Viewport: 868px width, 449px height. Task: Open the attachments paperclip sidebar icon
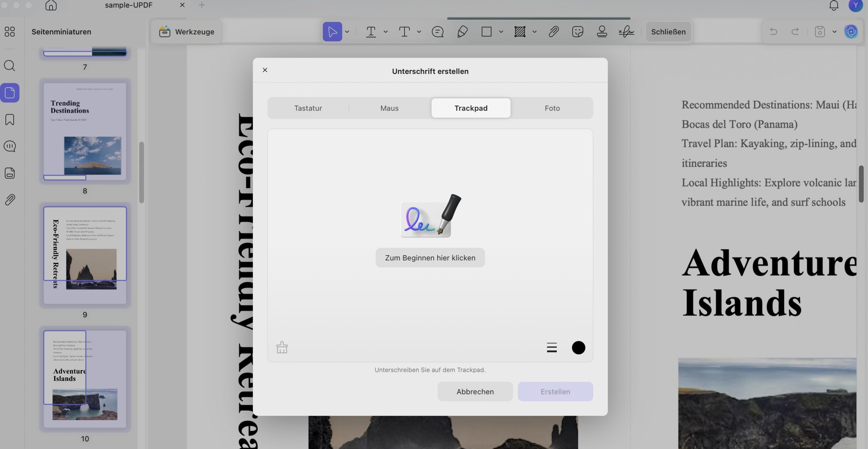(10, 200)
